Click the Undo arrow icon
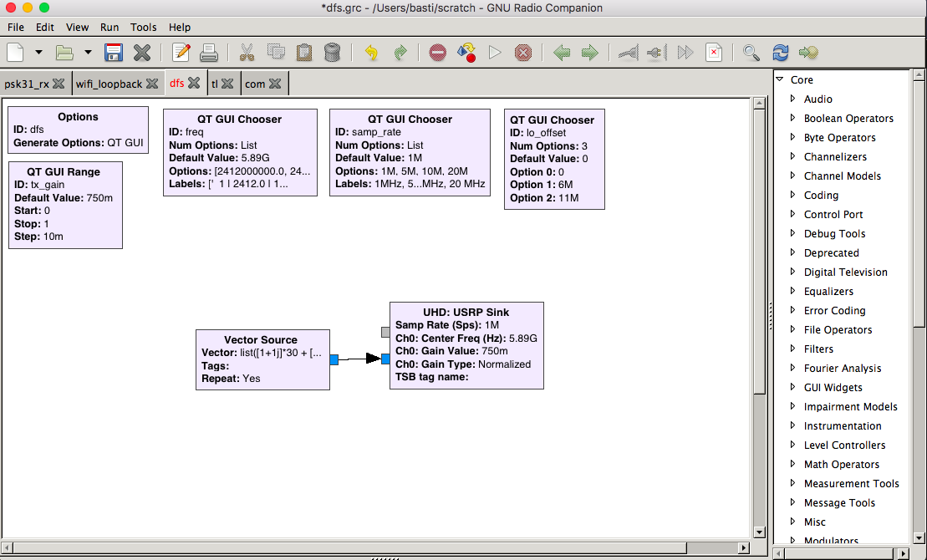The width and height of the screenshot is (927, 560). tap(371, 53)
